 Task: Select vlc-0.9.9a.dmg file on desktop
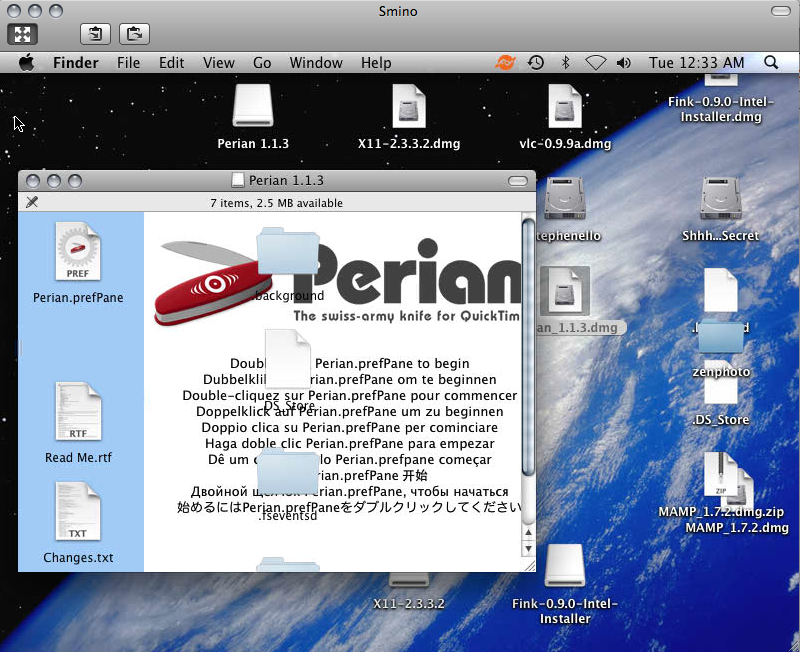coord(565,106)
